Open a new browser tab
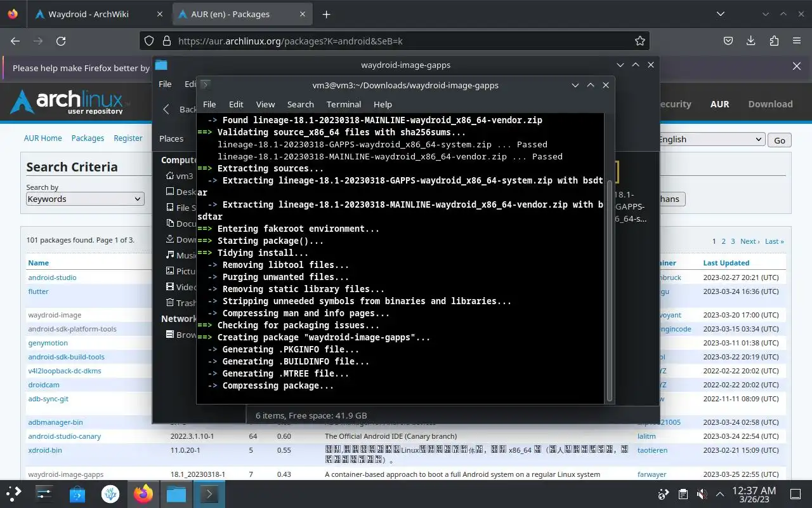 (326, 14)
